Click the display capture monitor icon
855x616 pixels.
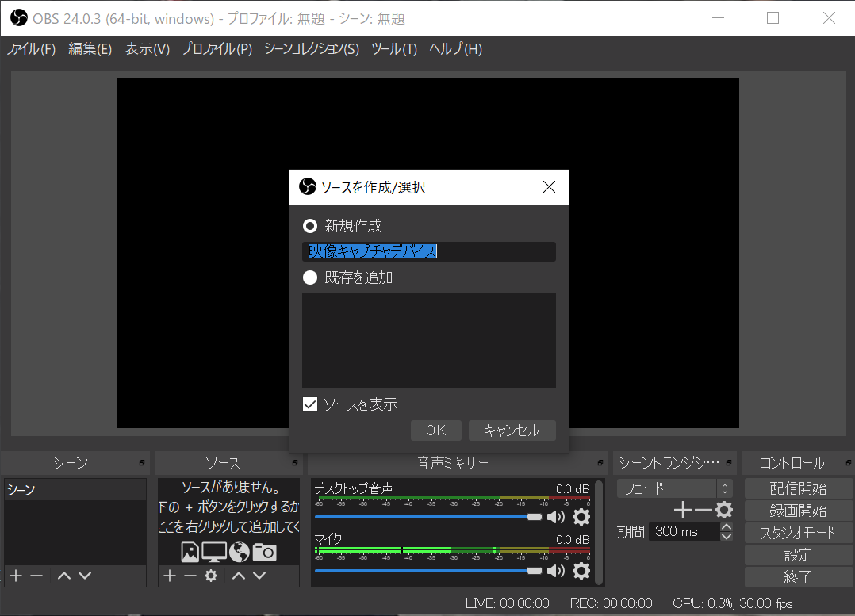click(214, 553)
